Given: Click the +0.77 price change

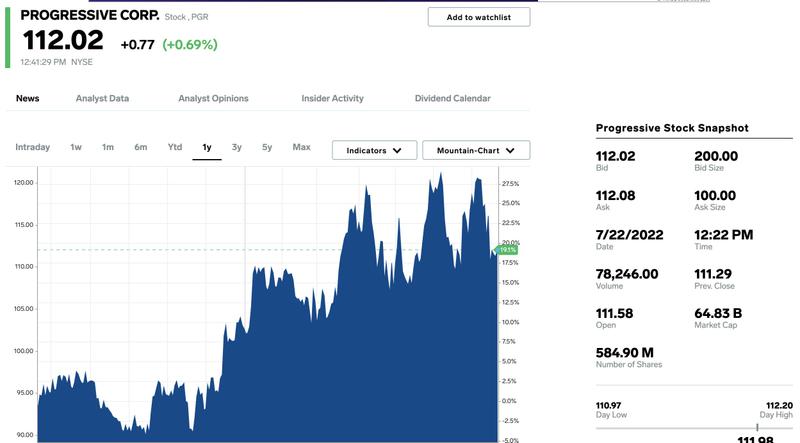Looking at the screenshot, I should click(137, 45).
